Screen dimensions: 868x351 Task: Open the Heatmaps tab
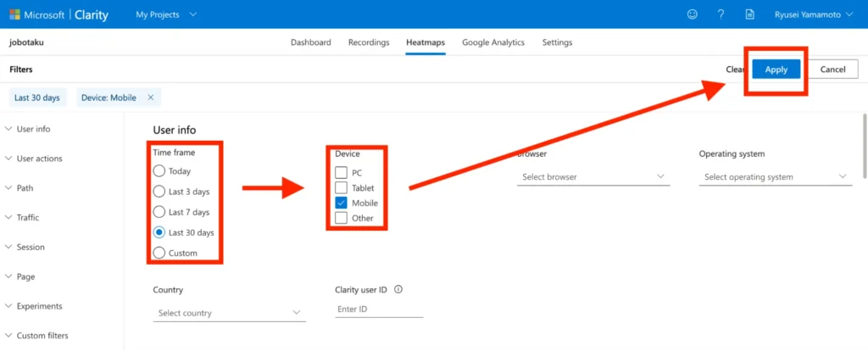tap(426, 42)
